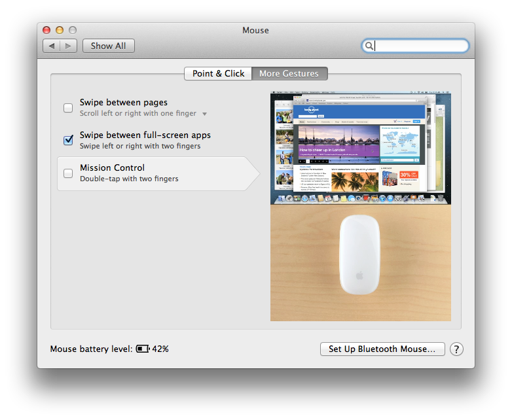Click the Show All button

[x=109, y=46]
